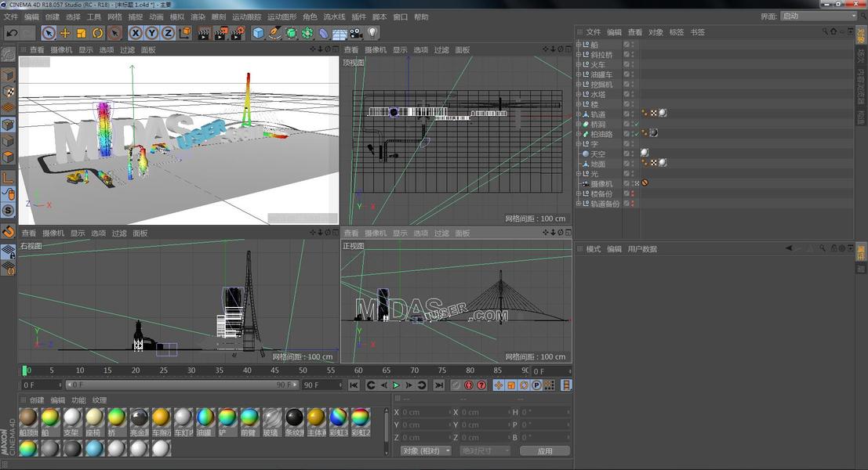868x470 pixels.
Task: Add a Cube primitive from the toolbar
Action: (258, 33)
